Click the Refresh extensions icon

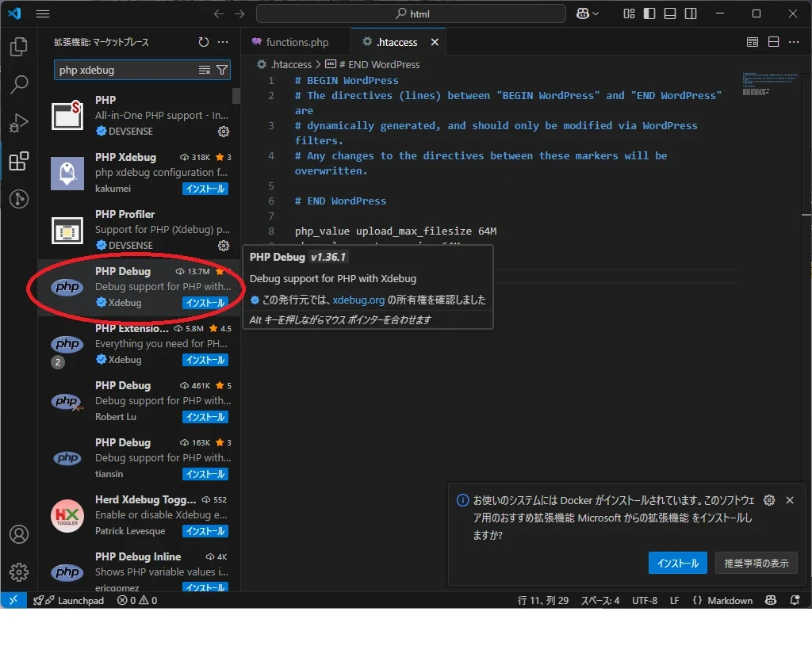click(204, 42)
